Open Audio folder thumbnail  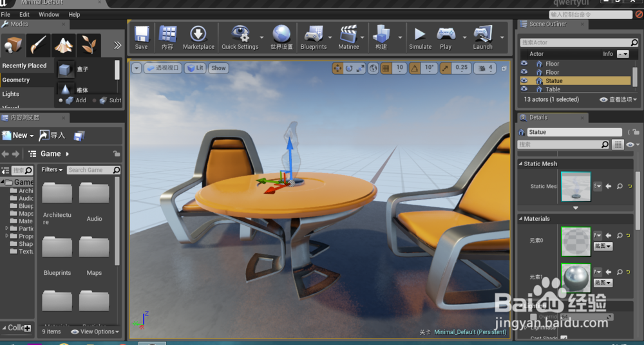pos(94,193)
